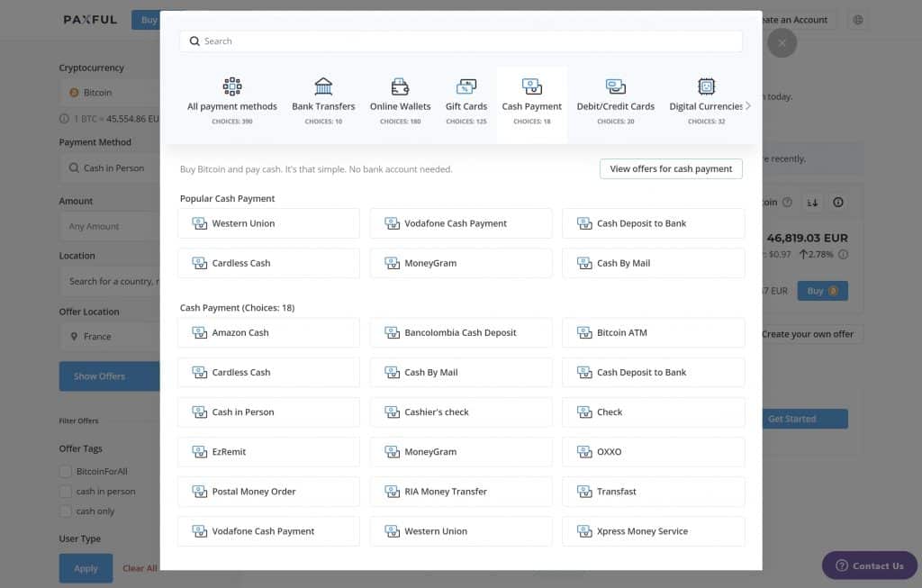
Task: Select the Digital Currencies chip icon
Action: [x=707, y=86]
